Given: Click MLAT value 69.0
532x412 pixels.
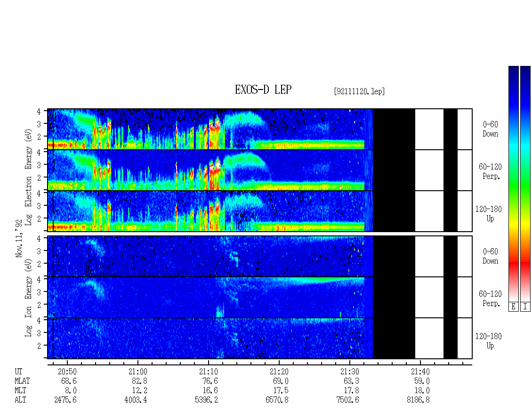Looking at the screenshot, I should coord(281,381).
